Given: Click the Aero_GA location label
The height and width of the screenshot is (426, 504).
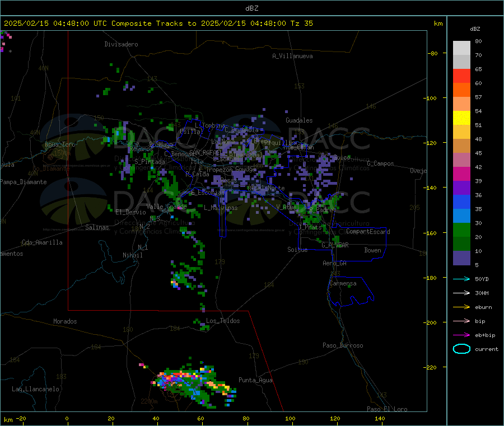Looking at the screenshot, I should coord(334,264).
